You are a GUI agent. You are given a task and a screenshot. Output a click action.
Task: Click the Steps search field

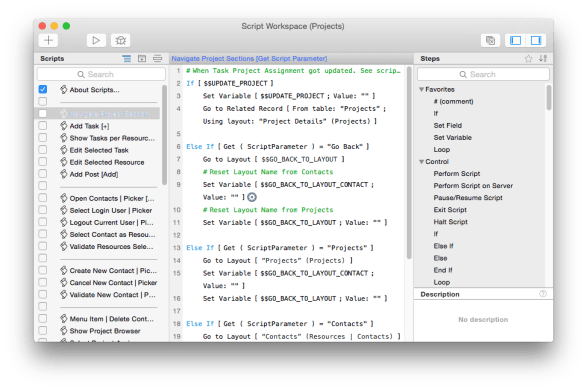pyautogui.click(x=483, y=74)
